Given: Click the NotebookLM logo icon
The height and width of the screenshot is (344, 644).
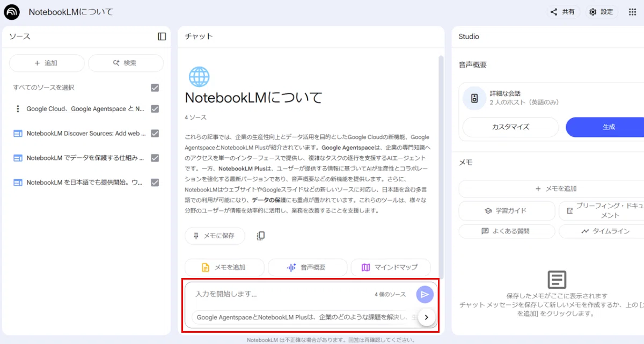Looking at the screenshot, I should [11, 12].
